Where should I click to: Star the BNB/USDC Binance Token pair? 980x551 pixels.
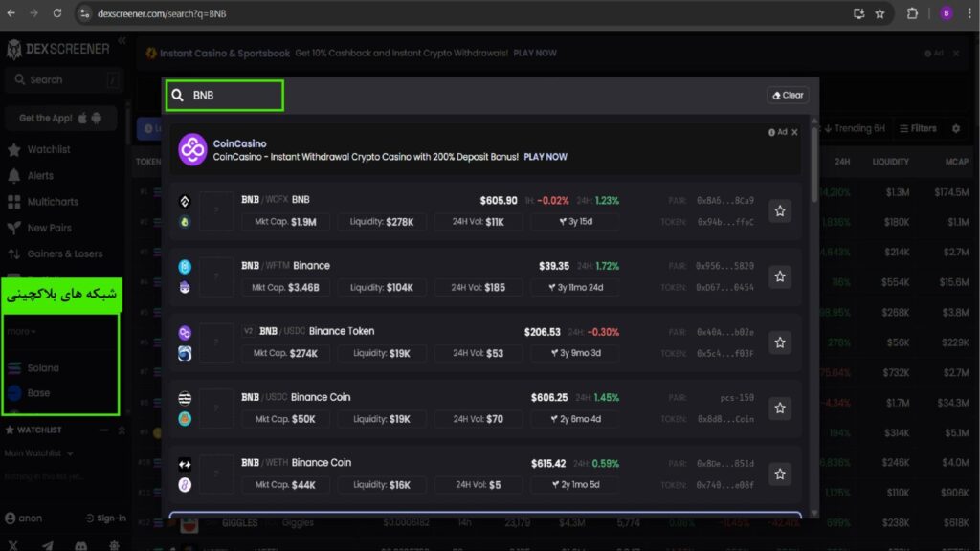tap(780, 342)
